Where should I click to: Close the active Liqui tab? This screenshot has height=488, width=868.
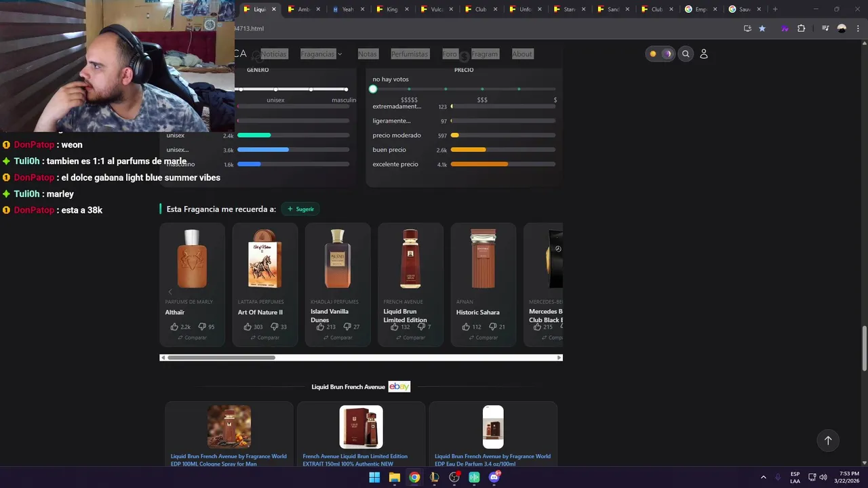coord(274,9)
